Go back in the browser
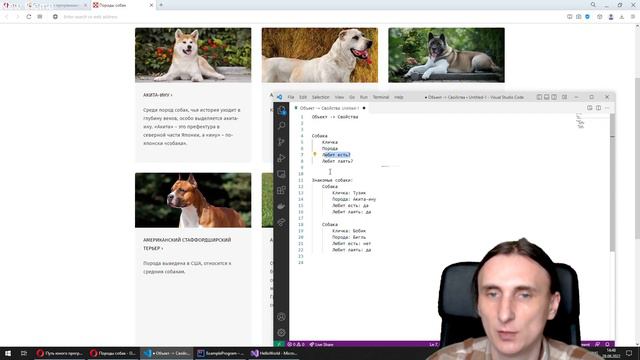640x360 pixels. (7, 17)
